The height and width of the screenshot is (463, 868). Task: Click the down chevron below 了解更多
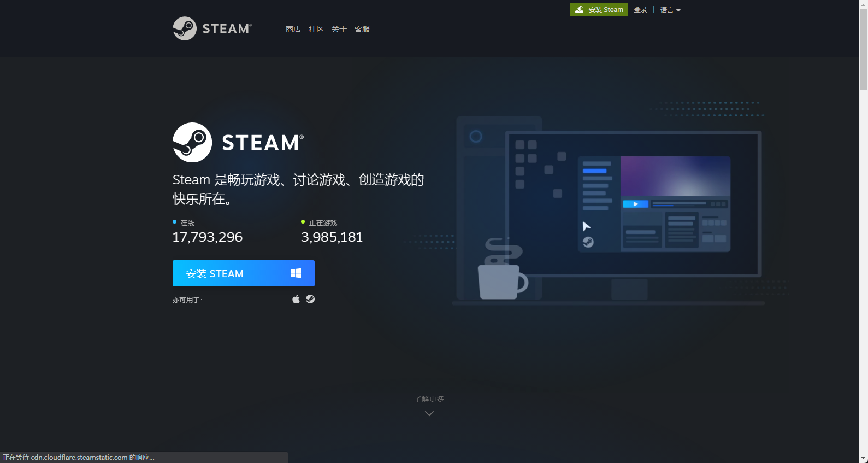(429, 413)
